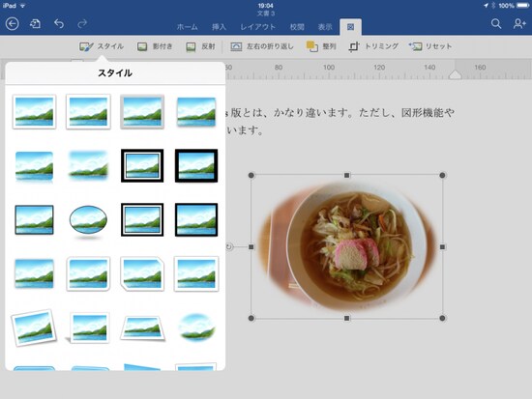Apply the thick matte black style
This screenshot has height=399, width=532.
196,165
